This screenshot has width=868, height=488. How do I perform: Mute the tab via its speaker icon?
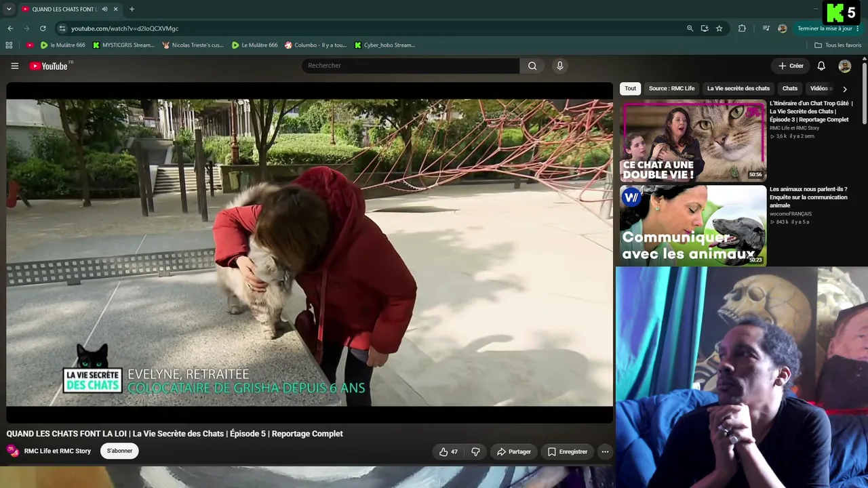[104, 9]
